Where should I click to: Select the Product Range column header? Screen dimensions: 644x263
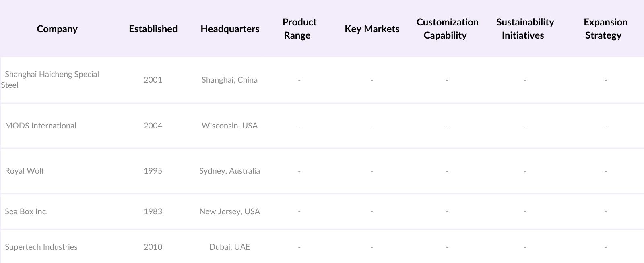tap(299, 29)
